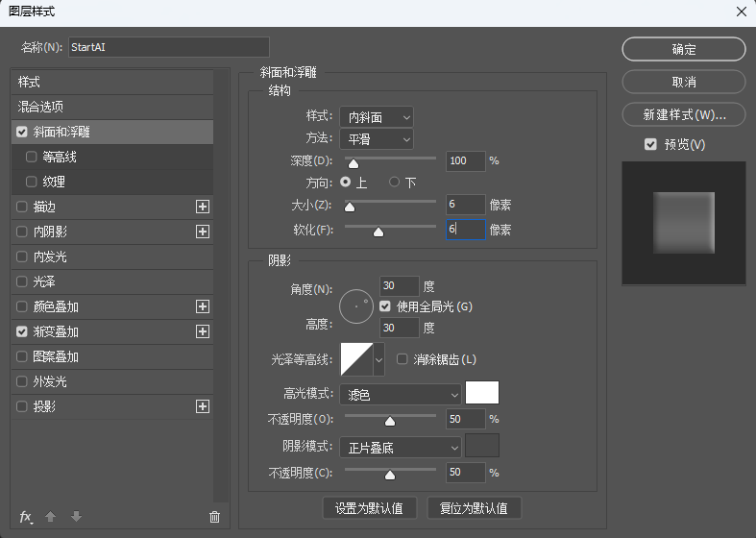
Task: Open the 方法 平滑 dropdown
Action: tap(377, 139)
